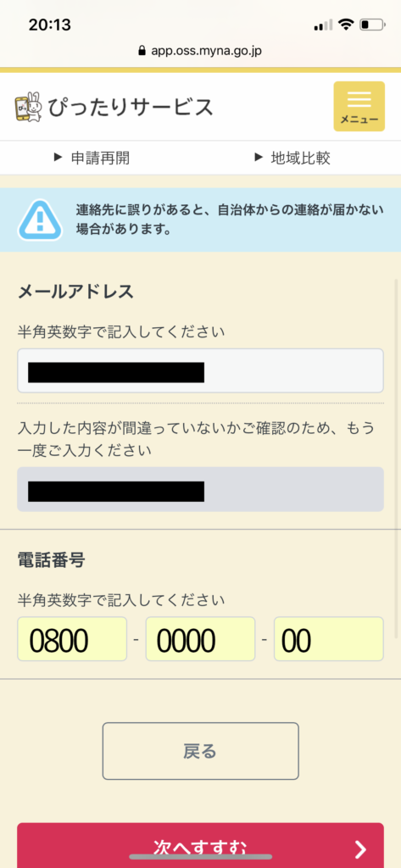Open the yellow メニュー hamburger button
The width and height of the screenshot is (401, 868).
[359, 106]
